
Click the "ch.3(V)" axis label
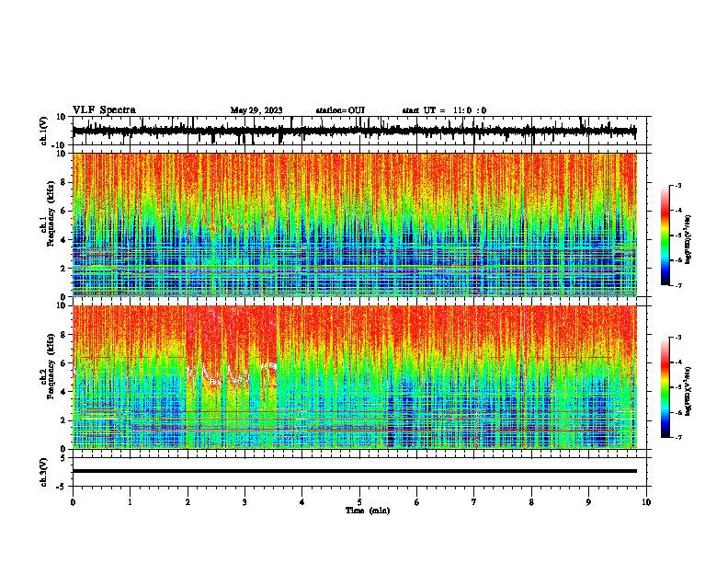pyautogui.click(x=44, y=473)
